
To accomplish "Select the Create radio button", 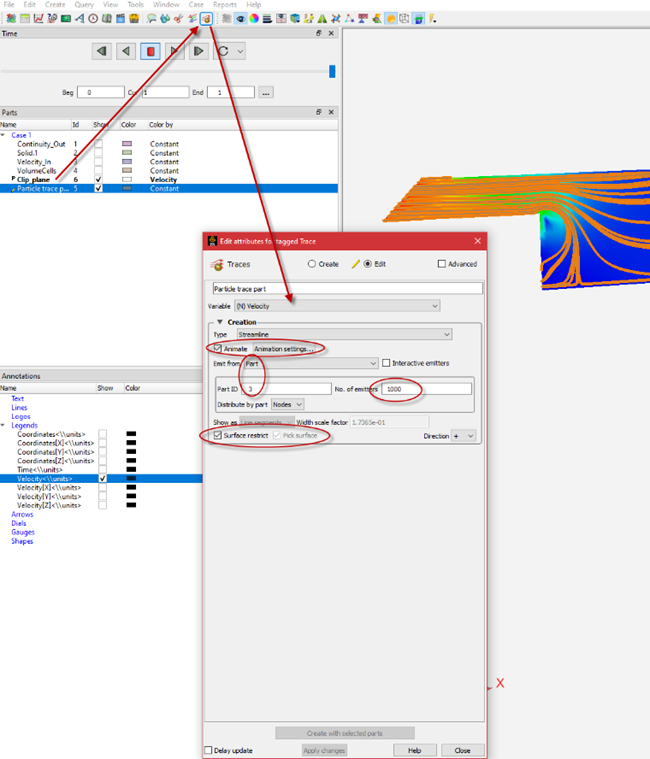I will point(312,264).
